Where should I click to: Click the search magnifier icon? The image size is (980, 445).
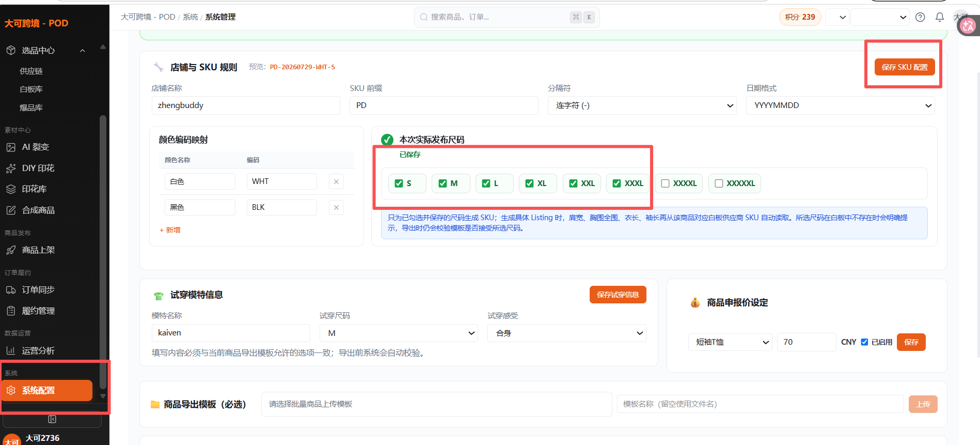[x=423, y=17]
